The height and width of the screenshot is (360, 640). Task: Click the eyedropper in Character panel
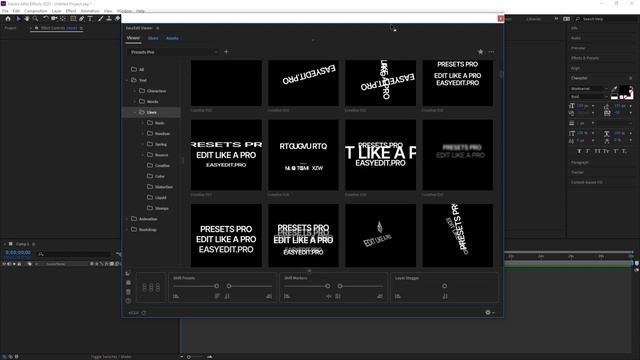[615, 88]
